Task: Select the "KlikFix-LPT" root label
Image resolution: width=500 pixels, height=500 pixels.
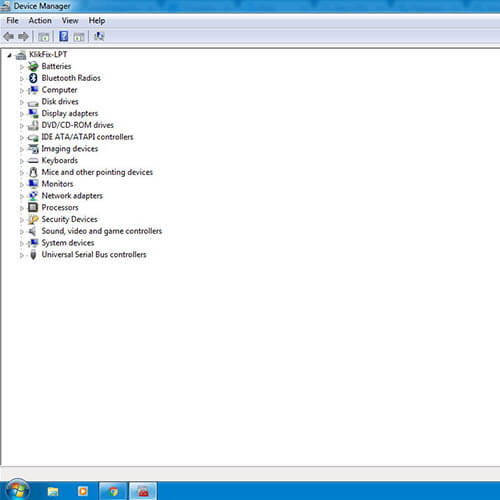Action: tap(48, 54)
